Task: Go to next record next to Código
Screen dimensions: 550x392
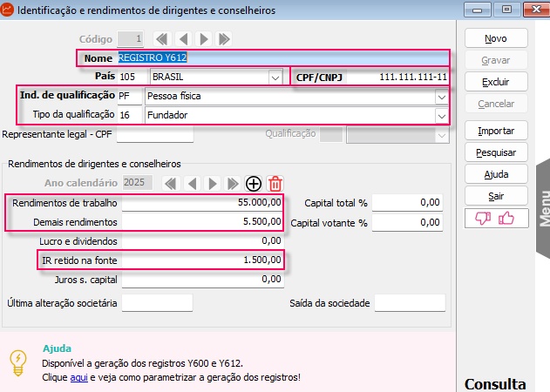Action: [x=204, y=39]
